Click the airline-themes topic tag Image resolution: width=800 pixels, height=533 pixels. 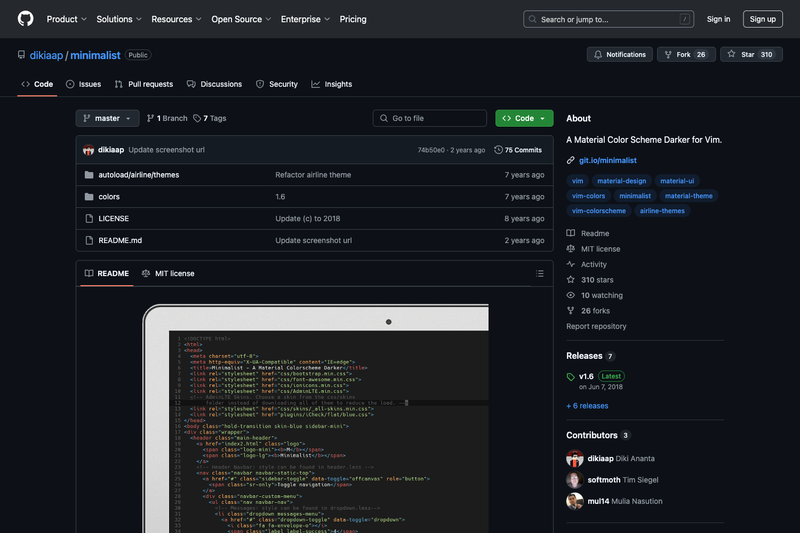[662, 211]
